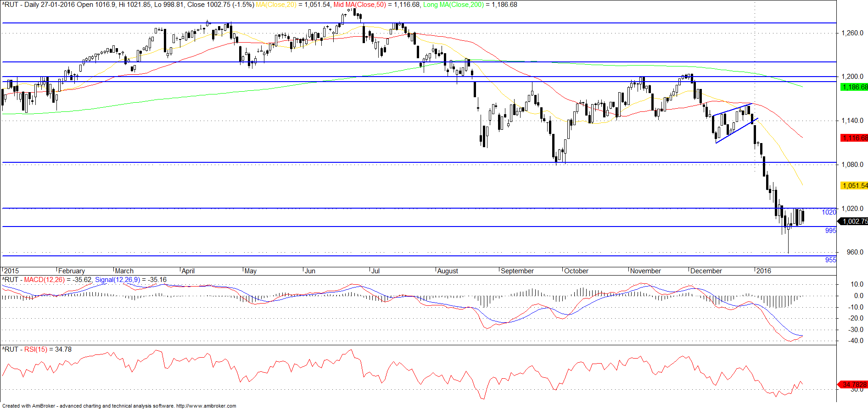Click the -30.0 MACD axis label
This screenshot has height=409, width=868.
[x=856, y=330]
